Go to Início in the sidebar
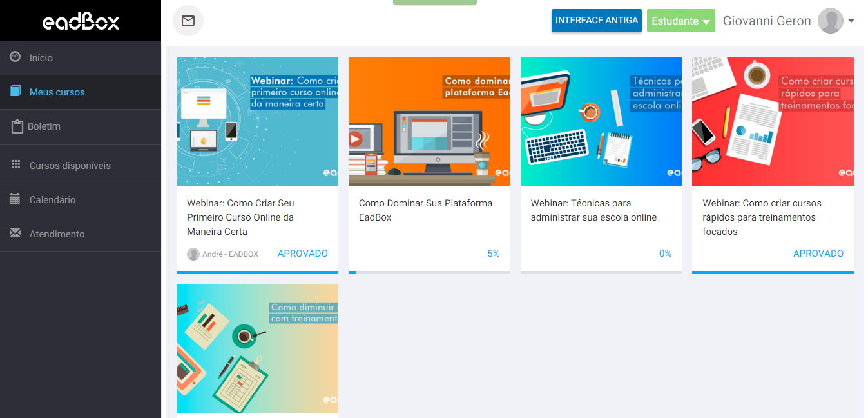 (81, 58)
